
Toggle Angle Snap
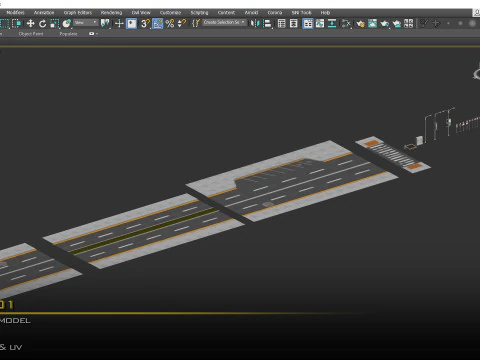coord(158,23)
